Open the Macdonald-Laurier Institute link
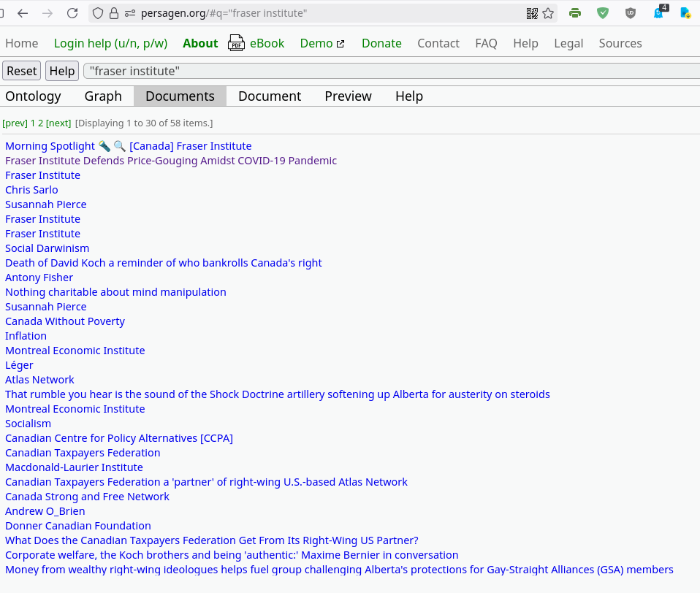 tap(74, 467)
